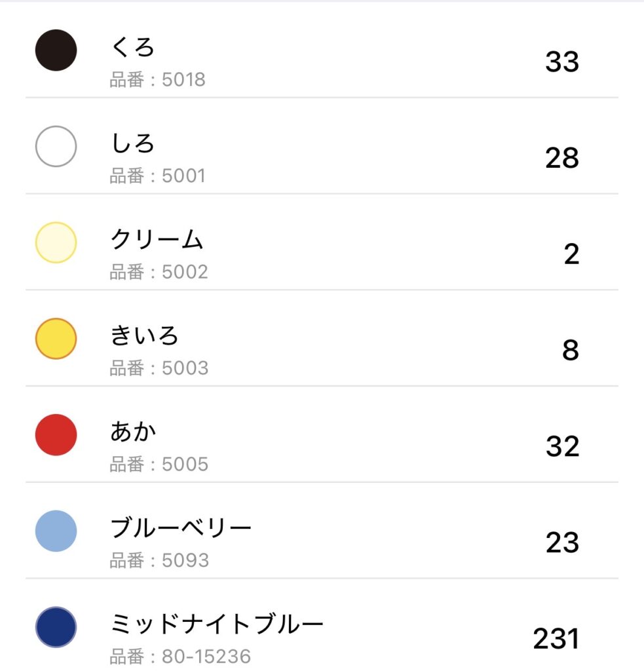
Task: Select the クリーム item label
Action: click(157, 240)
